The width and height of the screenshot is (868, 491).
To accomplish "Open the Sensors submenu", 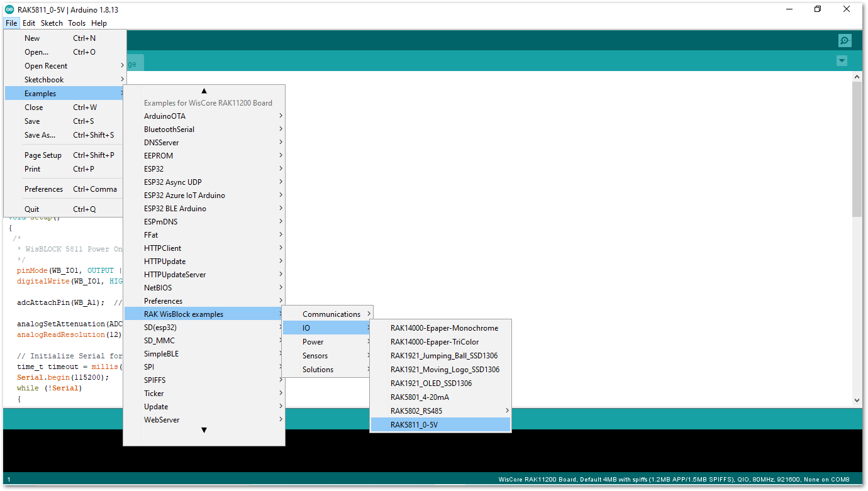I will [328, 356].
